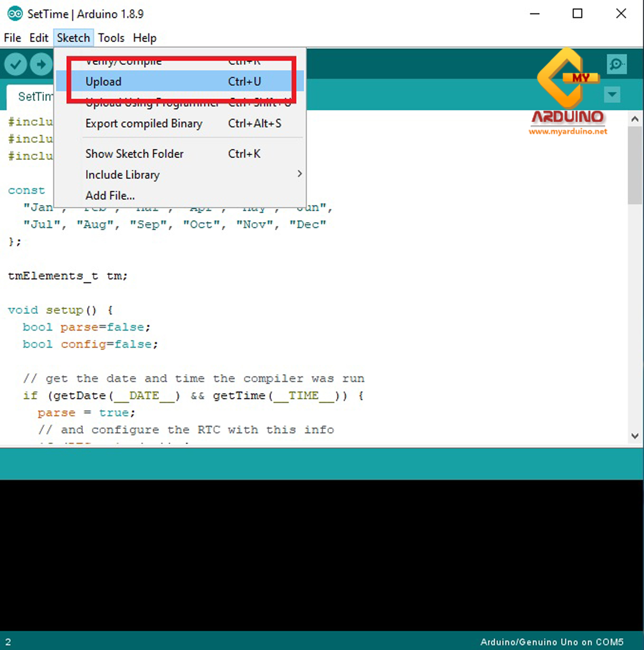
Task: Click the Verify checkmark icon on the toolbar
Action: tap(15, 64)
